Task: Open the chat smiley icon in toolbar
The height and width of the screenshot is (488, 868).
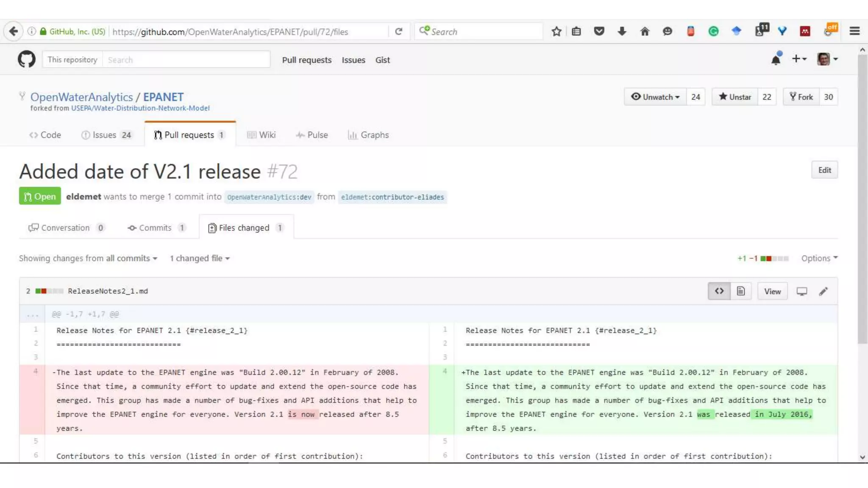Action: pos(668,31)
